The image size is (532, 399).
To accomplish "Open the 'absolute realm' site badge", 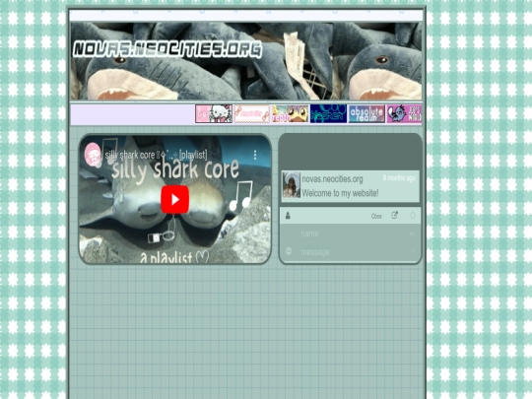I will 366,113.
